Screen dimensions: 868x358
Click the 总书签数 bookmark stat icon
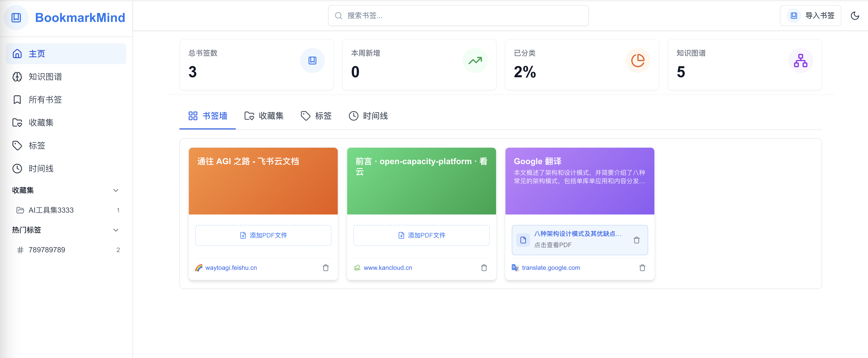(x=312, y=60)
